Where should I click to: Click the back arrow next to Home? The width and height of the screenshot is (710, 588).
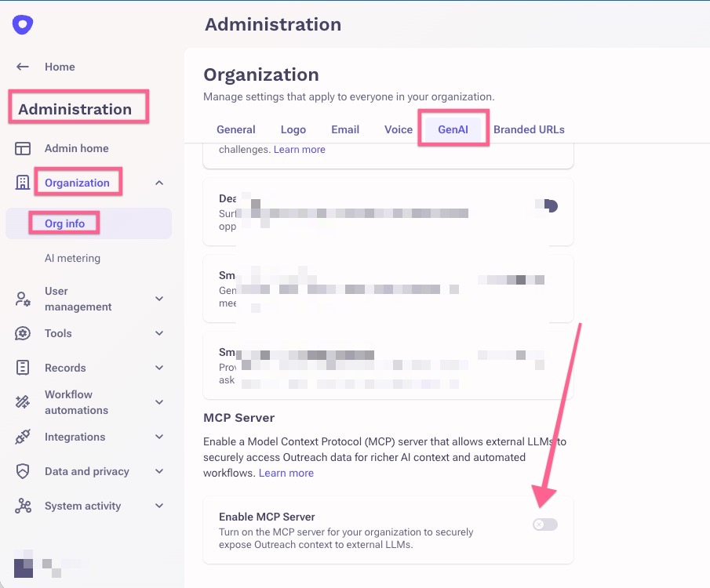(x=23, y=67)
